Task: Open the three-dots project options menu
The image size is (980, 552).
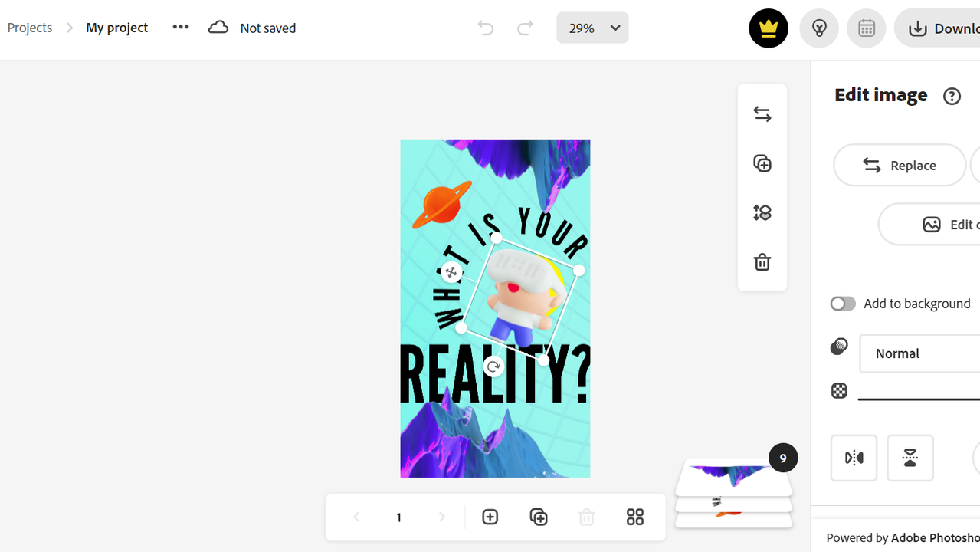Action: click(181, 27)
